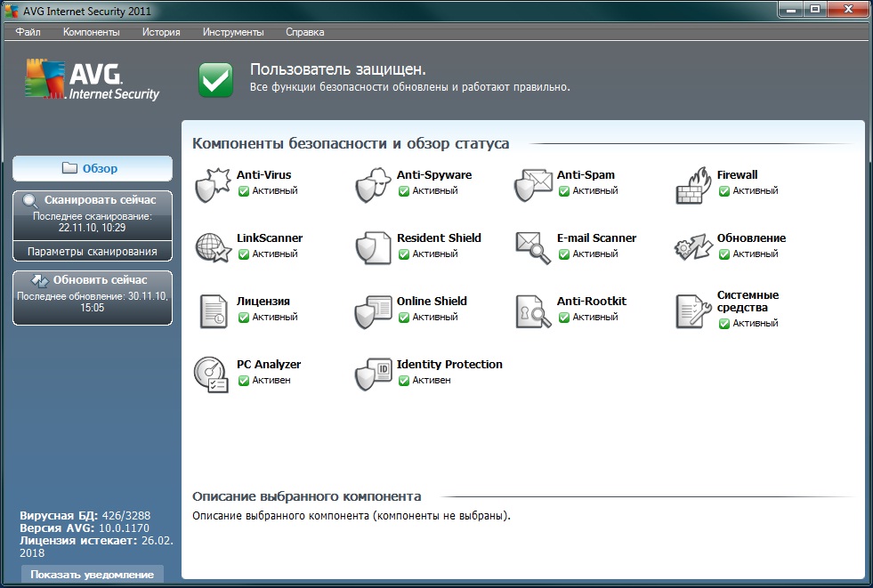
Task: Click the green check status under PC Analyzer
Action: coord(243,381)
